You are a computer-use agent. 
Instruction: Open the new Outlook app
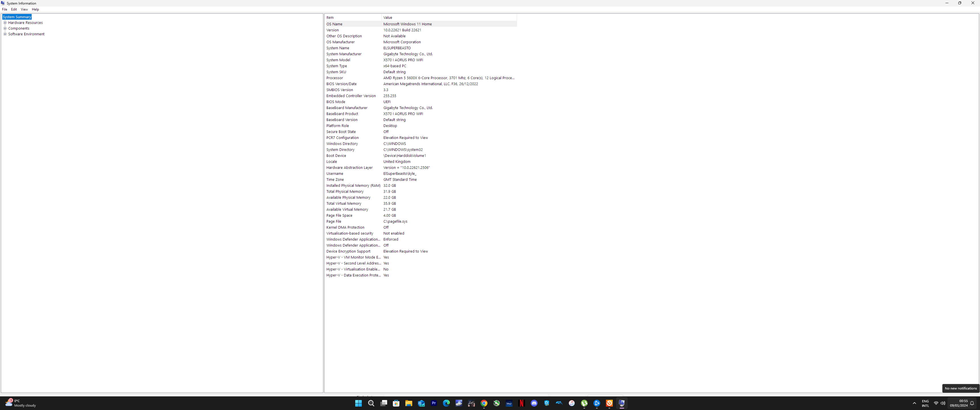pyautogui.click(x=421, y=403)
